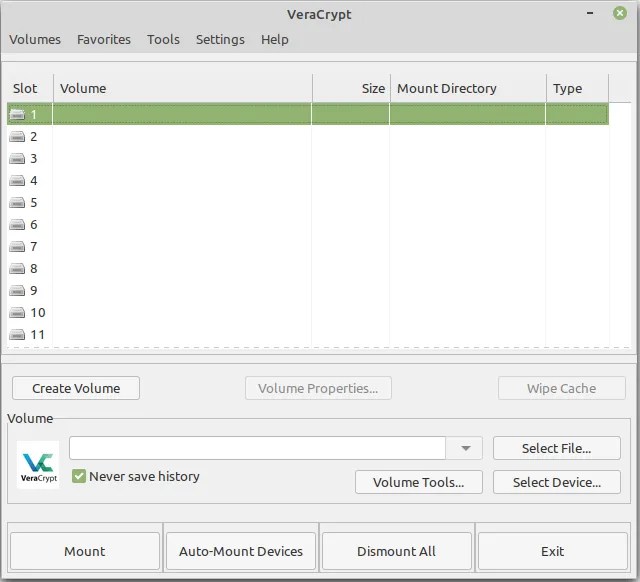The height and width of the screenshot is (582, 640).
Task: Click the drive icon for slot 5
Action: 17,203
